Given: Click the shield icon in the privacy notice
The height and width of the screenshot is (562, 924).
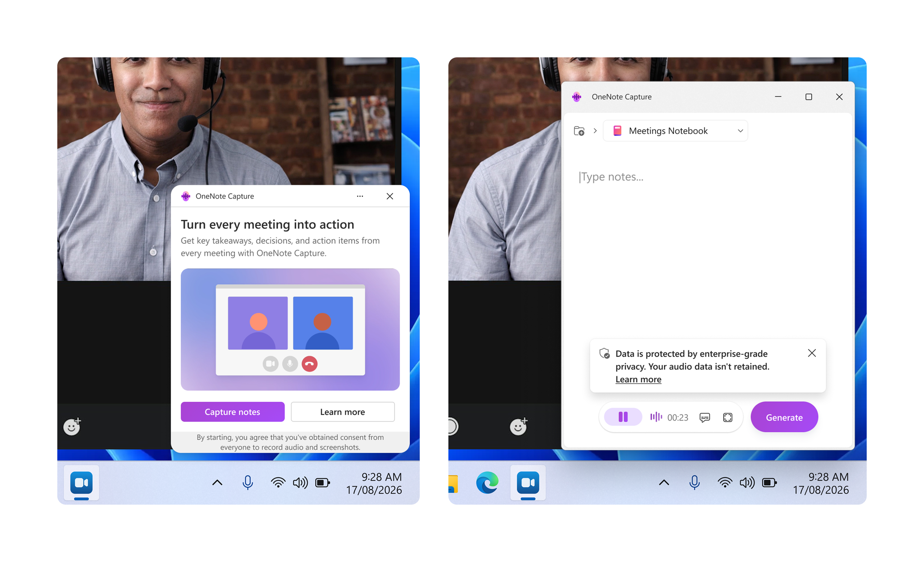Looking at the screenshot, I should click(604, 353).
